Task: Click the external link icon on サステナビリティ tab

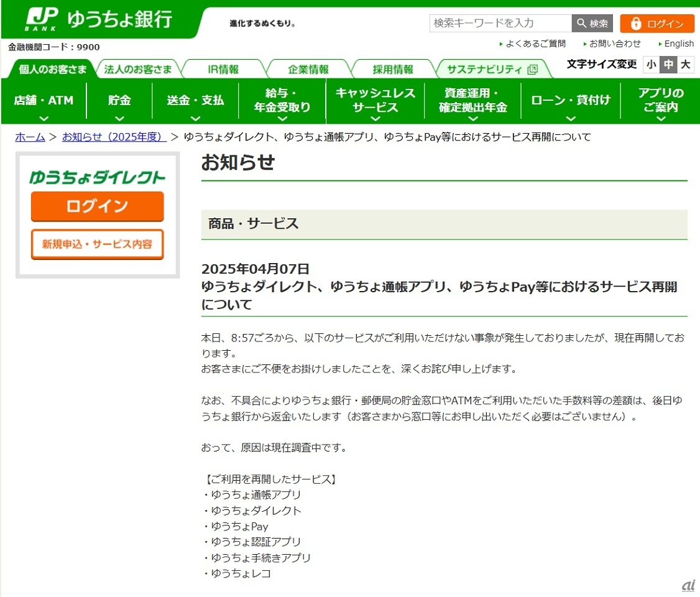Action: [x=533, y=69]
